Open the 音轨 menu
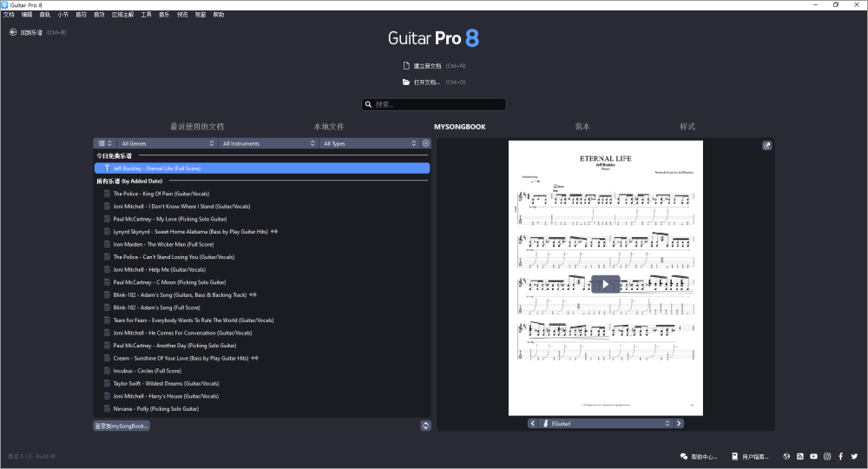The image size is (868, 469). [45, 15]
